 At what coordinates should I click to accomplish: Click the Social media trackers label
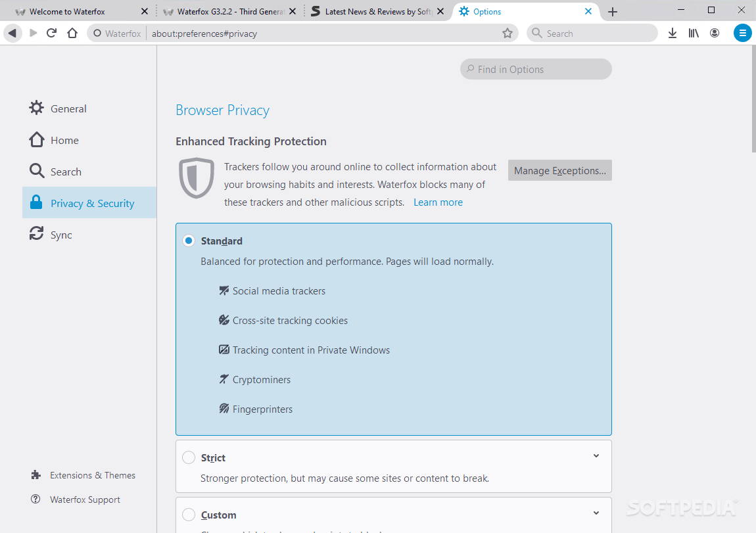[x=279, y=291]
